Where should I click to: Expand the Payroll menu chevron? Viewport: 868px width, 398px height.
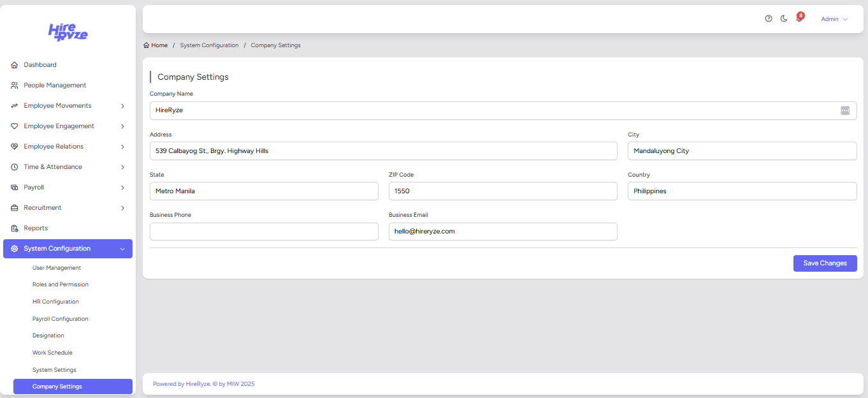[122, 188]
